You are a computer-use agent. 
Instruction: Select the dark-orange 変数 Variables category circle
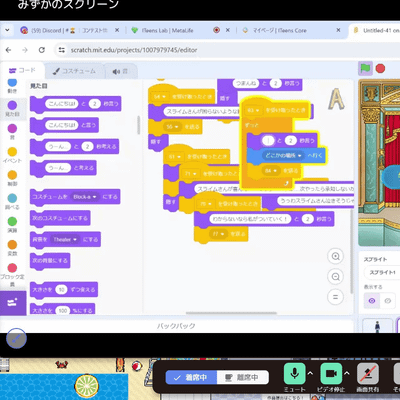point(12,245)
